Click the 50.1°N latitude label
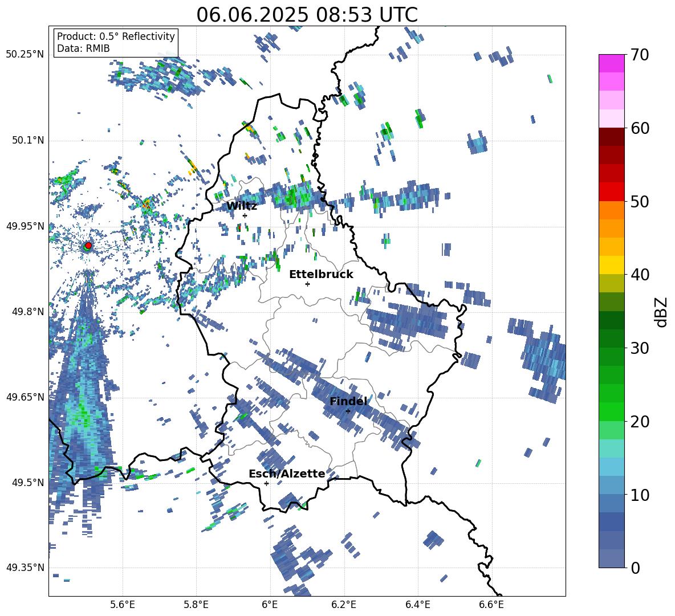The height and width of the screenshot is (616, 675). point(27,140)
